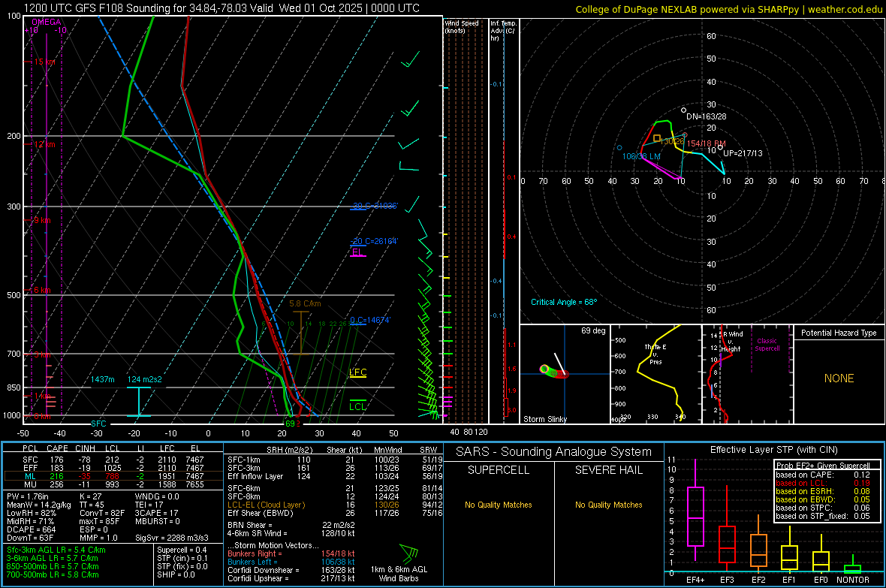Click the 124 m2s2 helicity label
Viewport: 886px width, 588px height.
point(144,379)
